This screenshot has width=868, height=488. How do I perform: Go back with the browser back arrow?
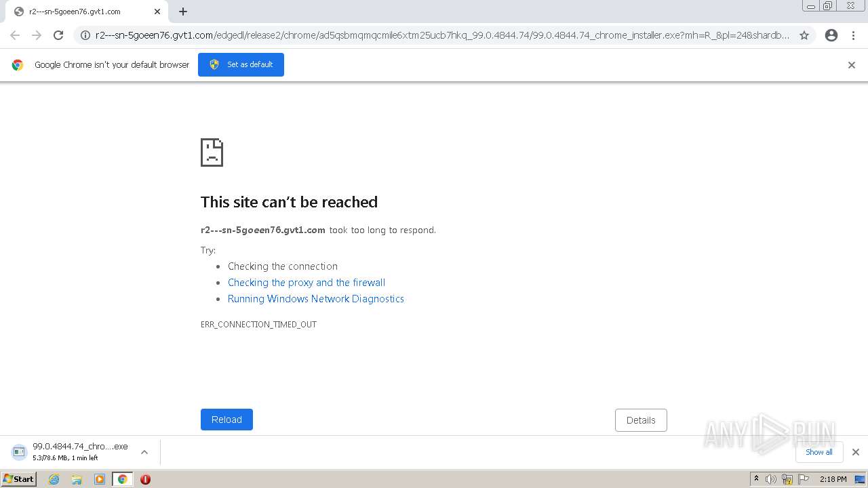pos(15,35)
